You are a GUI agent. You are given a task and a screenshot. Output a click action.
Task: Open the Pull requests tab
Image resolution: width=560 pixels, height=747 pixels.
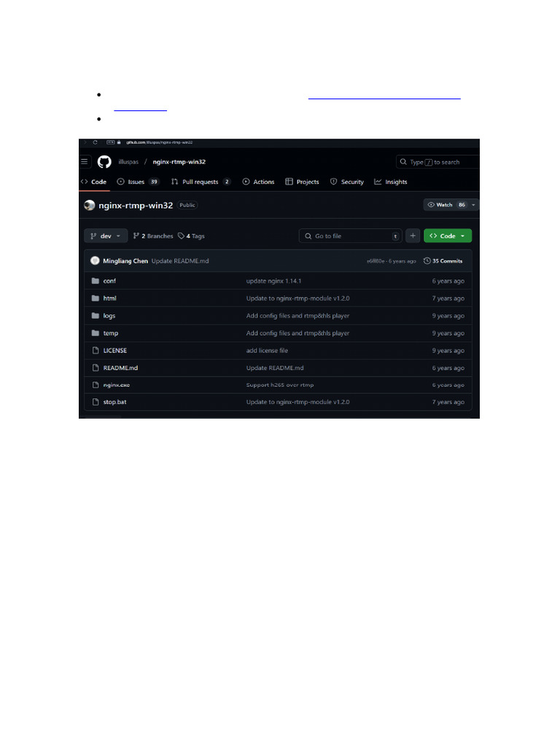tap(201, 182)
